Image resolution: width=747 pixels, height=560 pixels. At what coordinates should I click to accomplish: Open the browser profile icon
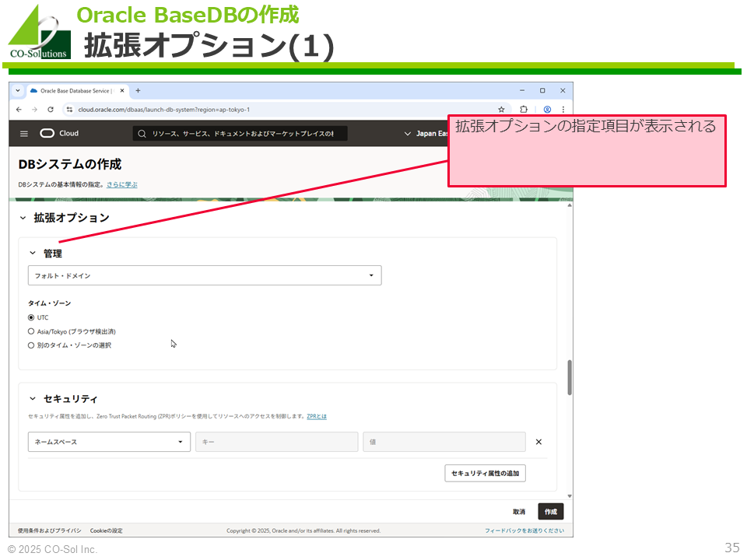tap(547, 110)
